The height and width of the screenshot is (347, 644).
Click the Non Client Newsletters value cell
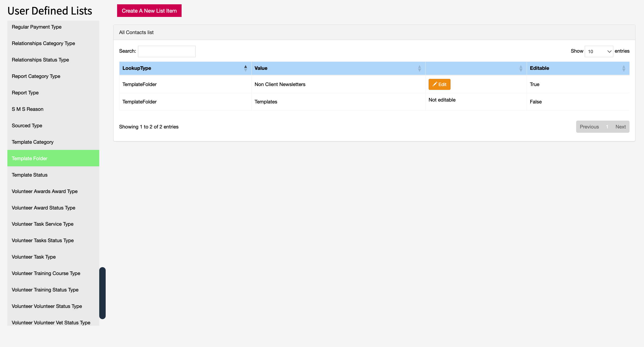tap(338, 84)
